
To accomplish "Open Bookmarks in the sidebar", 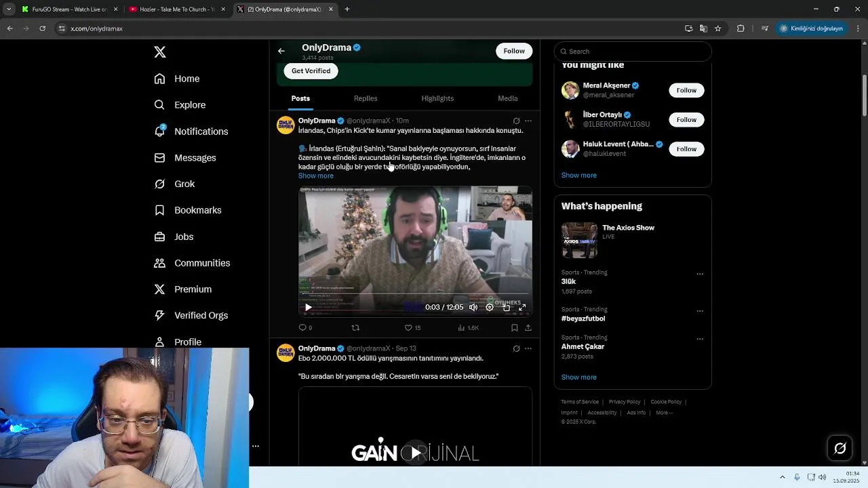I will (188, 210).
